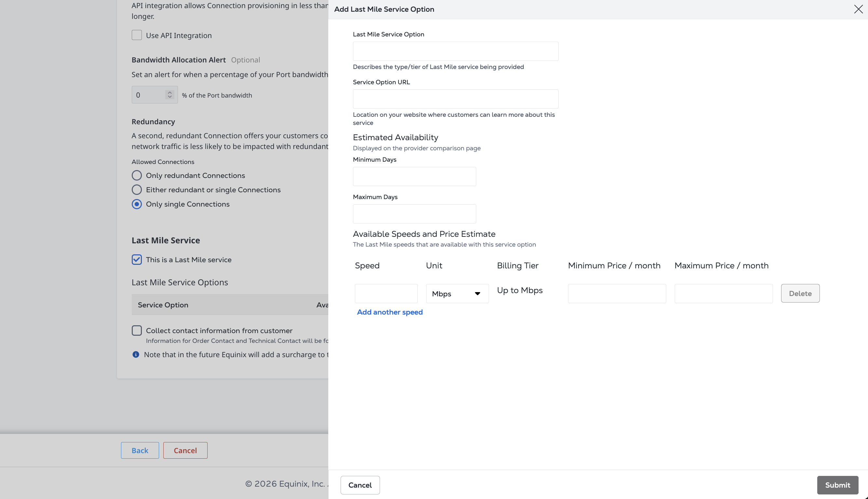This screenshot has width=868, height=499.
Task: Click the Service Option column header
Action: [x=163, y=305]
